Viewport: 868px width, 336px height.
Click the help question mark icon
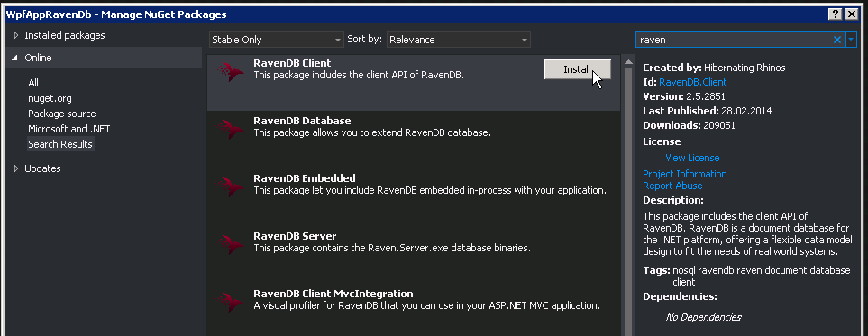pos(836,14)
